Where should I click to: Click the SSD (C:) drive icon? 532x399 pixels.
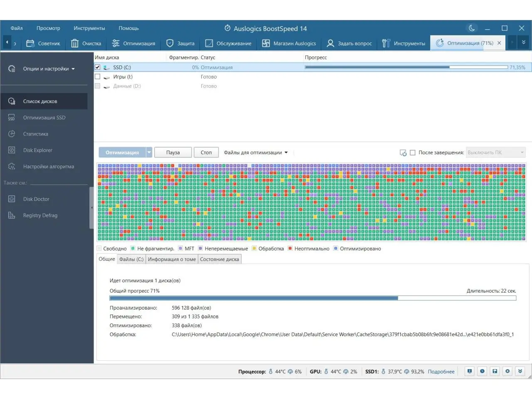[107, 67]
